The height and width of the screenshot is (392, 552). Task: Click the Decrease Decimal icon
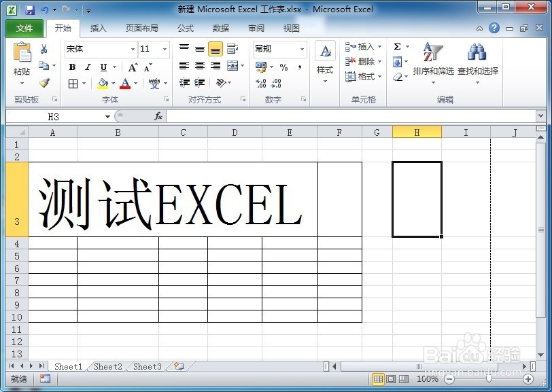click(277, 83)
